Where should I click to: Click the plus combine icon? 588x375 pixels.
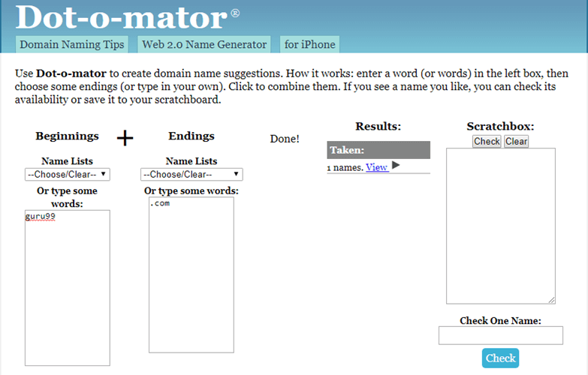125,138
